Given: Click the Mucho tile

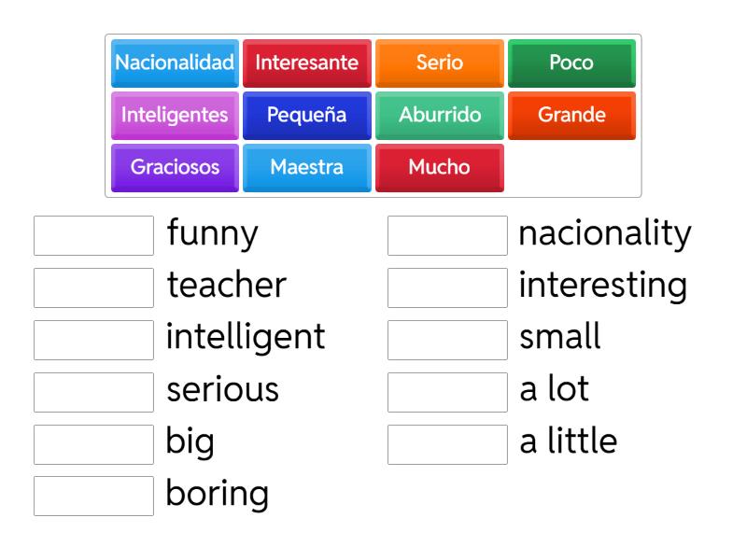Looking at the screenshot, I should click(x=439, y=168).
